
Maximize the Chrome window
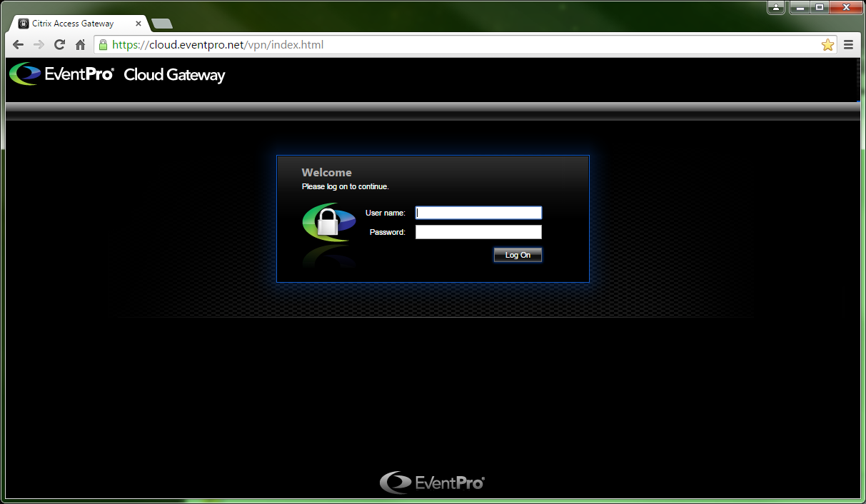click(x=820, y=7)
